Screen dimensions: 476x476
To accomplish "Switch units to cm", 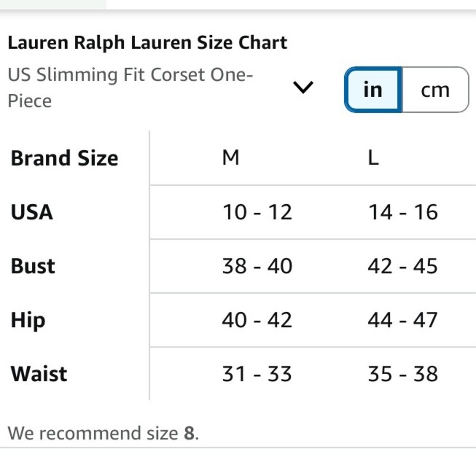I will [436, 90].
